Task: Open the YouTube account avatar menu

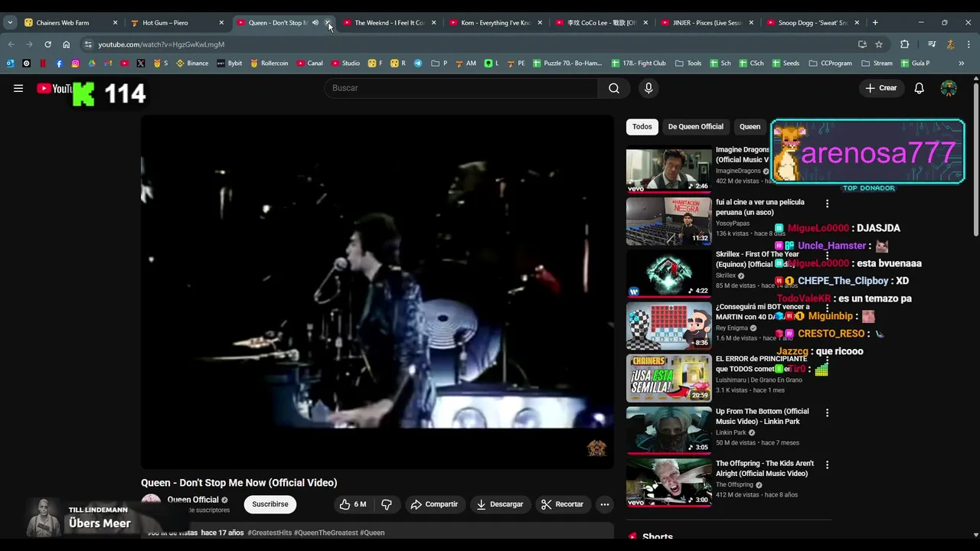Action: click(949, 88)
